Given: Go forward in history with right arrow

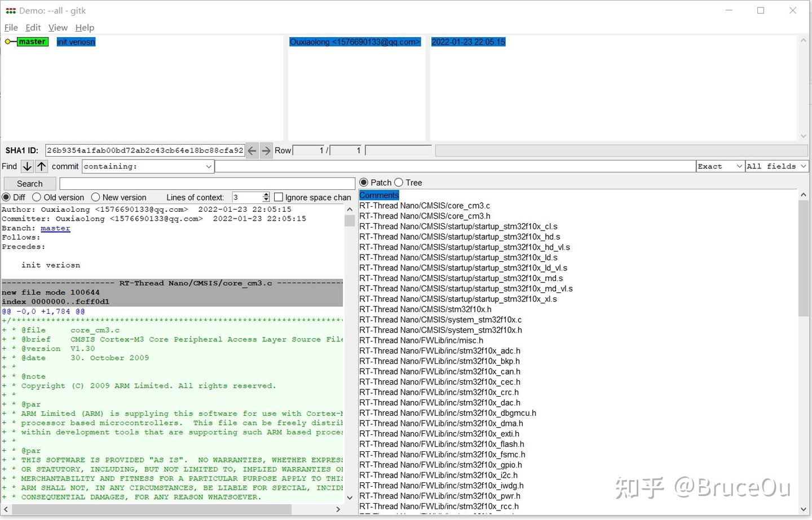Looking at the screenshot, I should [x=266, y=150].
